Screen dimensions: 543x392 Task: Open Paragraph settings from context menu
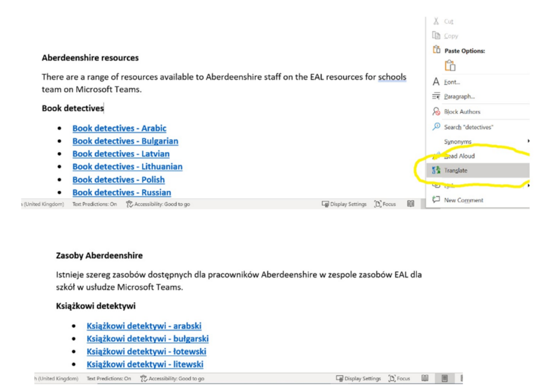pyautogui.click(x=459, y=96)
